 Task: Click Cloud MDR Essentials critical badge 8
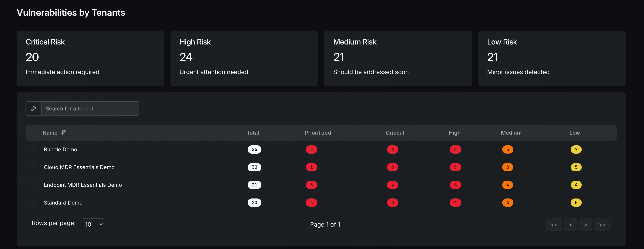(x=392, y=167)
